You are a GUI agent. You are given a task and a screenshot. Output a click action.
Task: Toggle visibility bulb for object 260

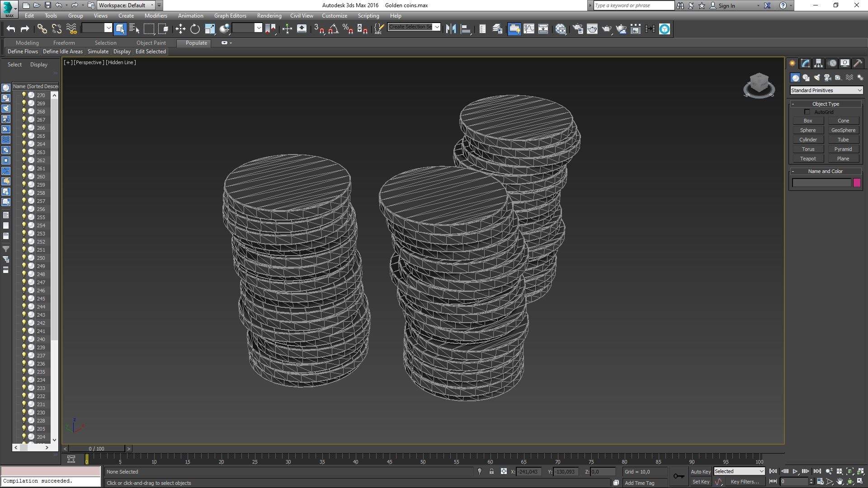[24, 177]
